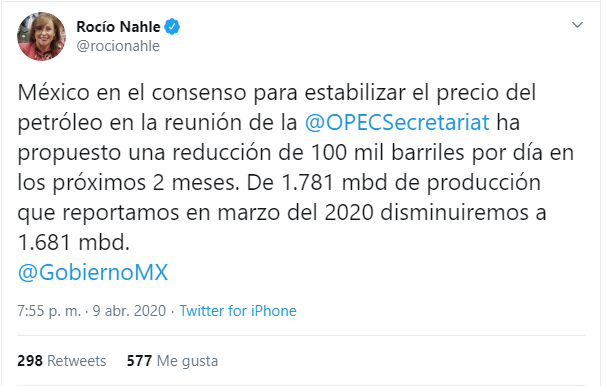Screen dimensions: 607x386
Task: Click the '1.681 mbd.' figure in the tweet
Action: pos(74,243)
